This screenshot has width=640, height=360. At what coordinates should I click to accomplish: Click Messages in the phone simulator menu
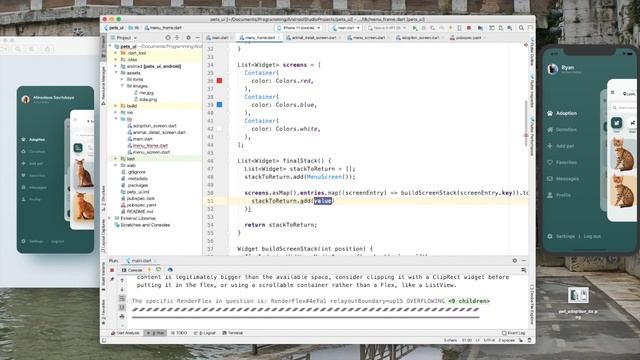[567, 179]
